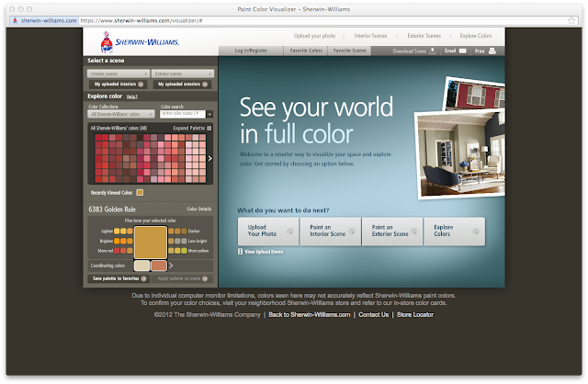Viewport: 588px width, 384px height.
Task: Click the Expand Palette square icon
Action: [209, 129]
